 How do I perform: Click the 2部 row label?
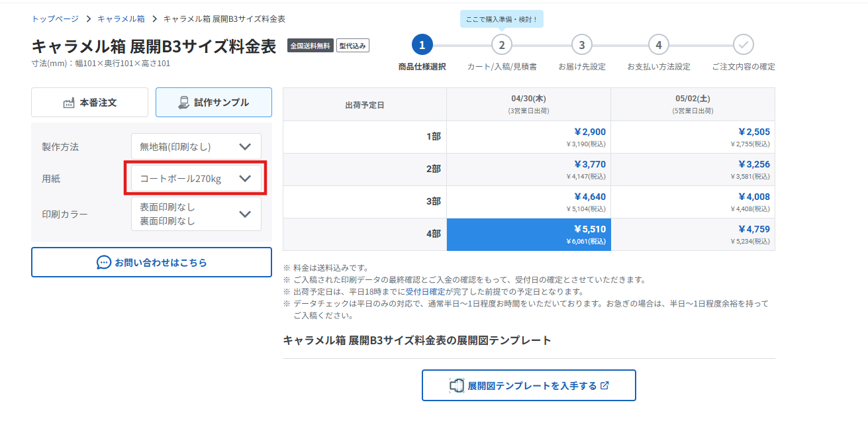point(433,169)
